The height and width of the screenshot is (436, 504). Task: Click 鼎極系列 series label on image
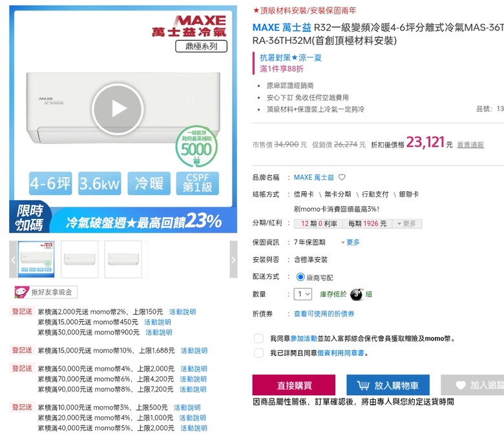point(201,47)
